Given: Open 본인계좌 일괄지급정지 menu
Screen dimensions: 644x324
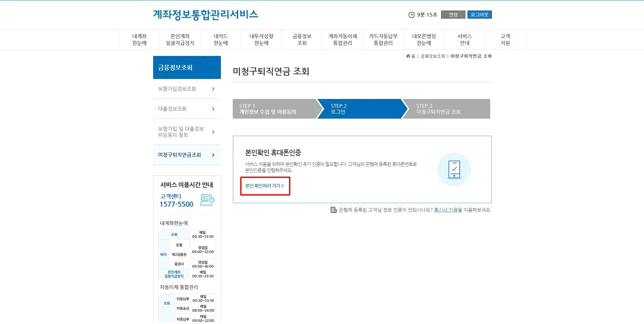Looking at the screenshot, I should [x=180, y=40].
